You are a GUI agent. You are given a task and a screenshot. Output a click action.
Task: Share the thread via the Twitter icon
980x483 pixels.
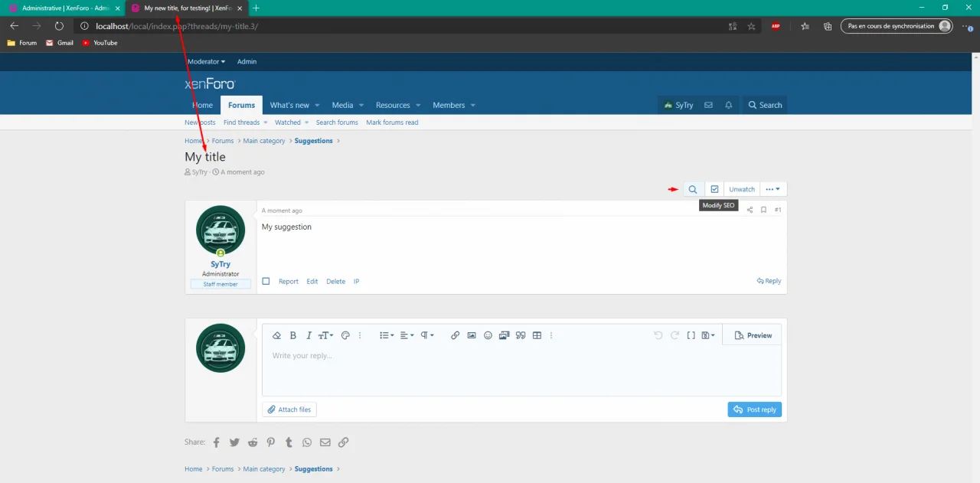click(x=234, y=442)
